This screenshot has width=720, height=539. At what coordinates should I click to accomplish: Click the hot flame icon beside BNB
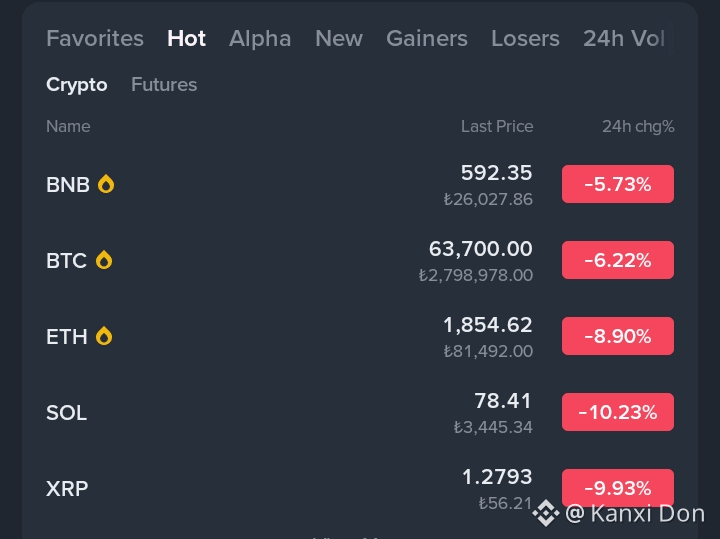106,184
